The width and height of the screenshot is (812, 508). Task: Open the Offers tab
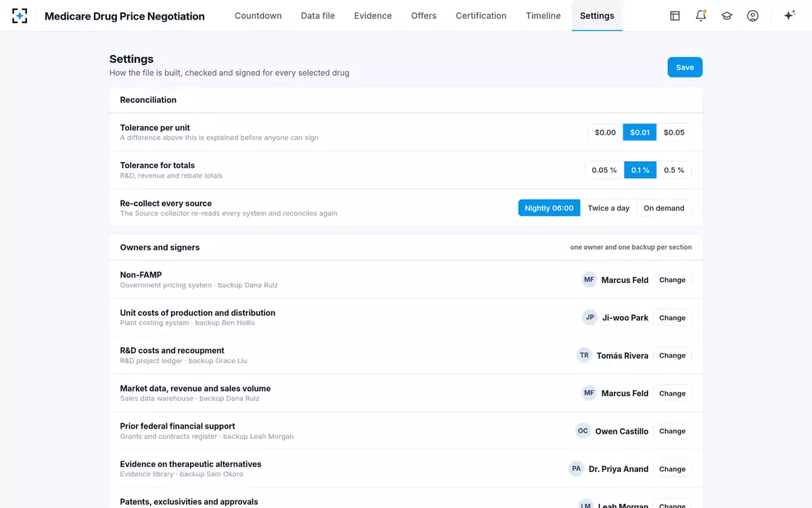point(424,16)
